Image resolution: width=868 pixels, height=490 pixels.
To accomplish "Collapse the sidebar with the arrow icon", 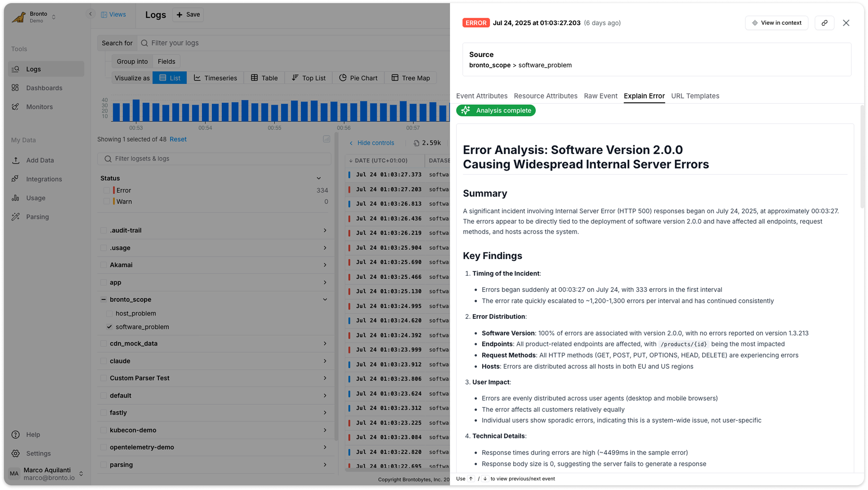I will click(x=90, y=14).
